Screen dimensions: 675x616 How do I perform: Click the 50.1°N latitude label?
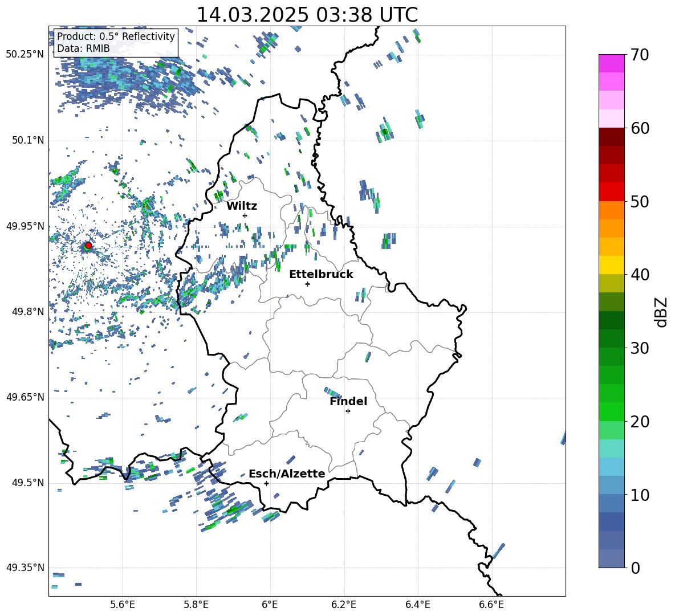[x=27, y=140]
